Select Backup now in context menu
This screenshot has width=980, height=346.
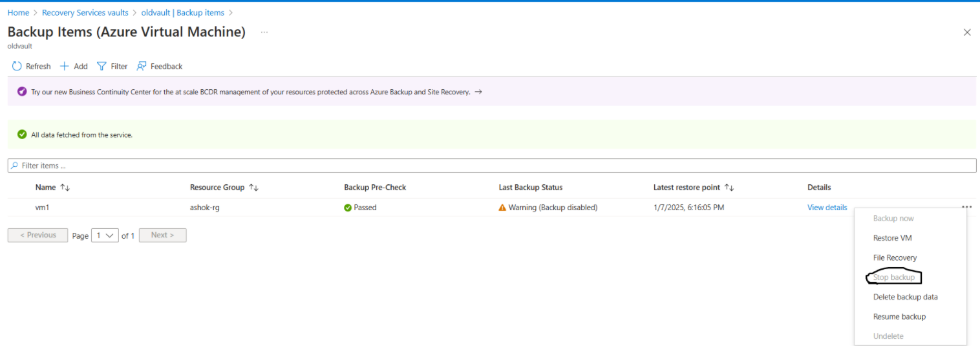[x=893, y=219]
